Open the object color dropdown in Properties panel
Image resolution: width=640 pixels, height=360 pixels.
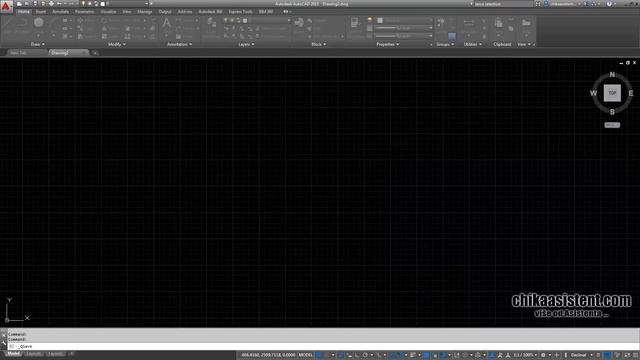tap(404, 20)
